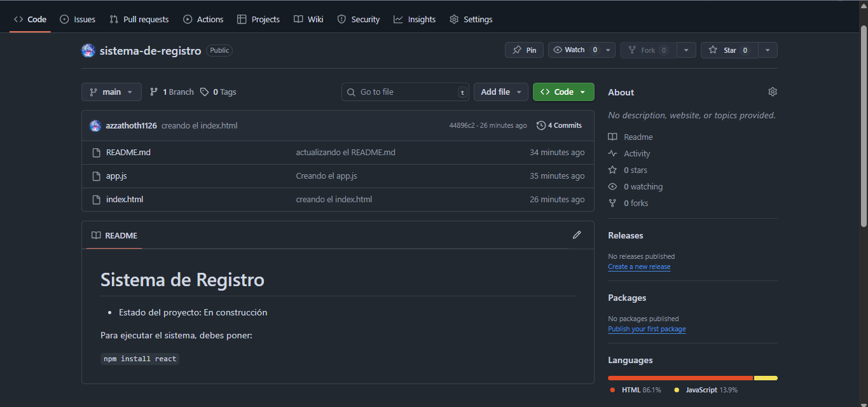Open commit hash 44896c2
Screen dimensions: 868x407
(x=462, y=125)
